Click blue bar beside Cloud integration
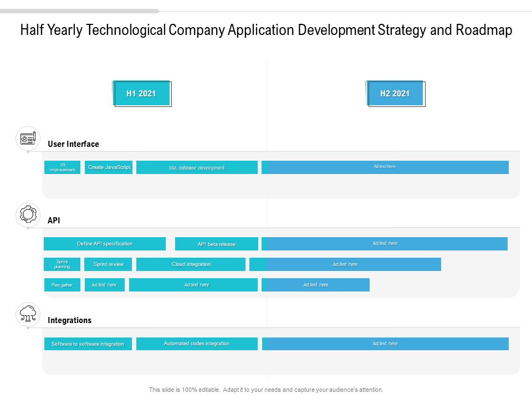Image resolution: width=532 pixels, height=399 pixels. point(345,264)
